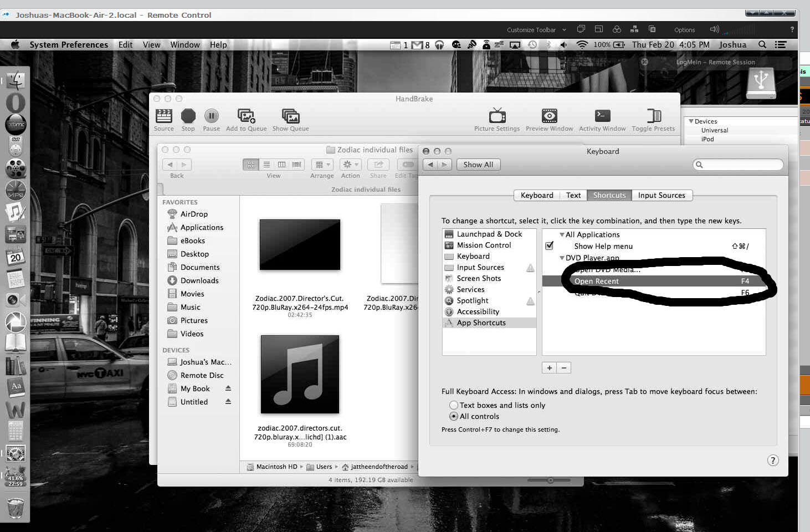The width and height of the screenshot is (810, 532).
Task: Open the Apple menu
Action: click(x=15, y=44)
